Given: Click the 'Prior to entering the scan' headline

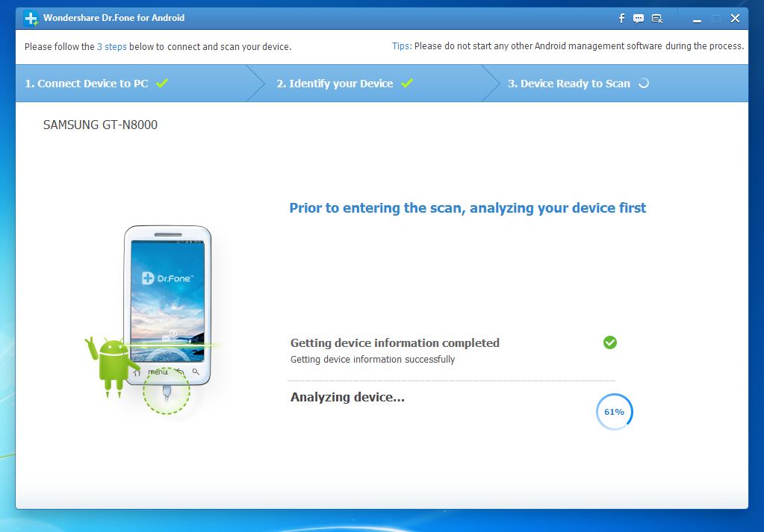Looking at the screenshot, I should pyautogui.click(x=468, y=208).
